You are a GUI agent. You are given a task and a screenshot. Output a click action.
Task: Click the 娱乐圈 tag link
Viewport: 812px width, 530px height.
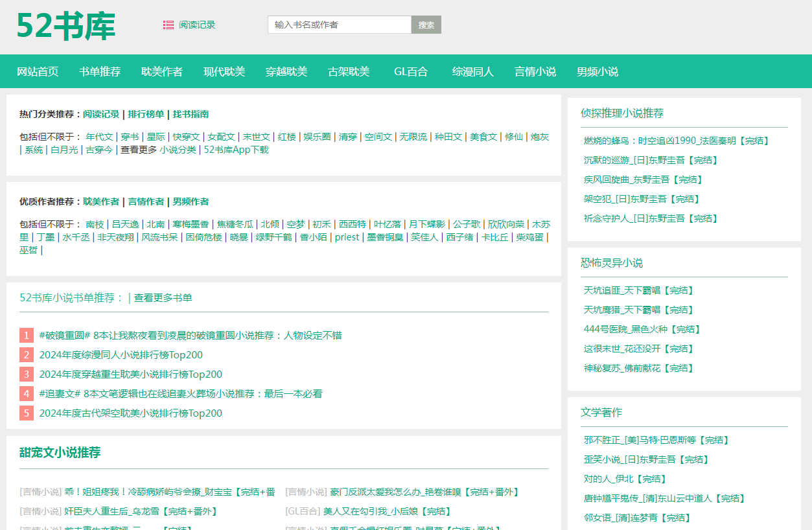317,137
